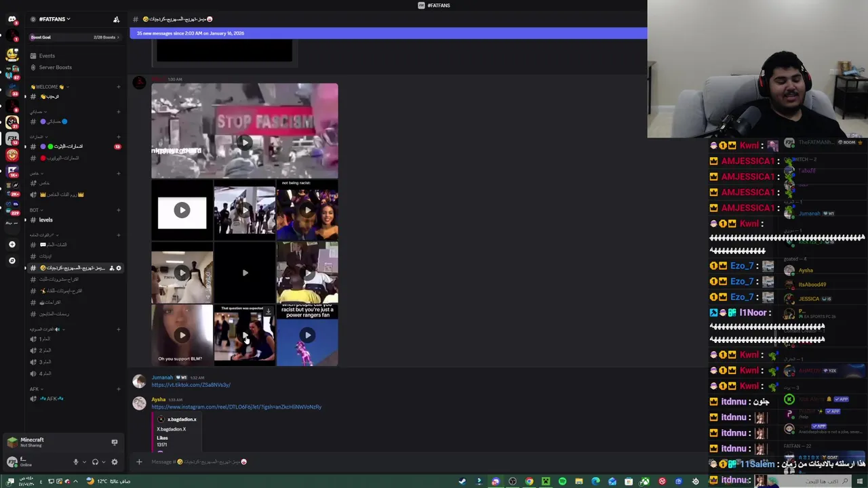Screen dimensions: 868x488
Task: Open Server Boosts entry
Action: tap(55, 67)
